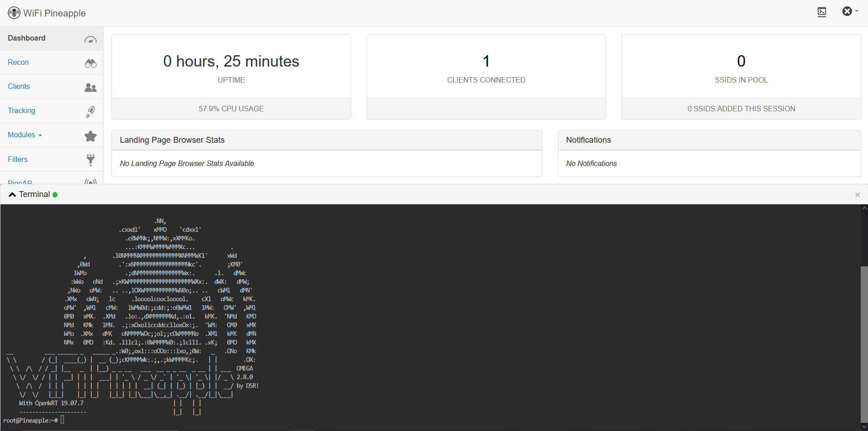
Task: Navigate to Filters in sidebar
Action: (x=18, y=160)
